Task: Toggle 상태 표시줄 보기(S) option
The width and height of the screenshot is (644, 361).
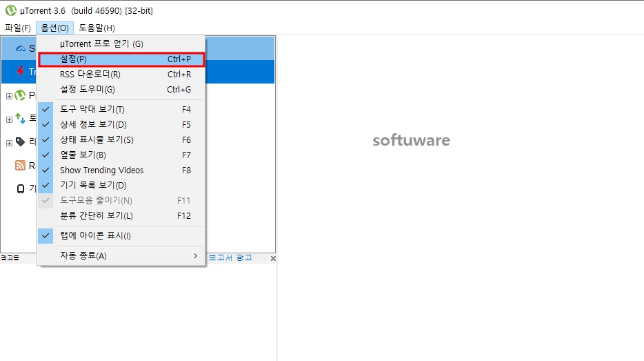Action: click(x=121, y=140)
